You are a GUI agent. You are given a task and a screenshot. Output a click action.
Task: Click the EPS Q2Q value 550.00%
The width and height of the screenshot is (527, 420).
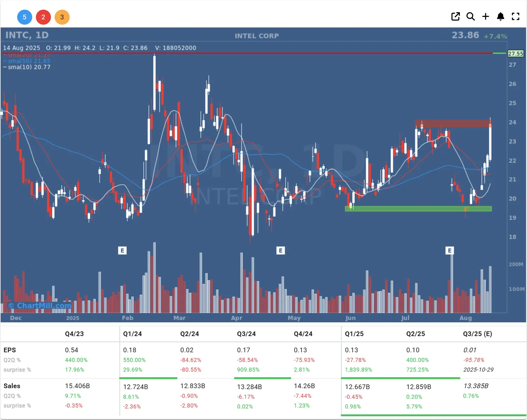pyautogui.click(x=134, y=360)
